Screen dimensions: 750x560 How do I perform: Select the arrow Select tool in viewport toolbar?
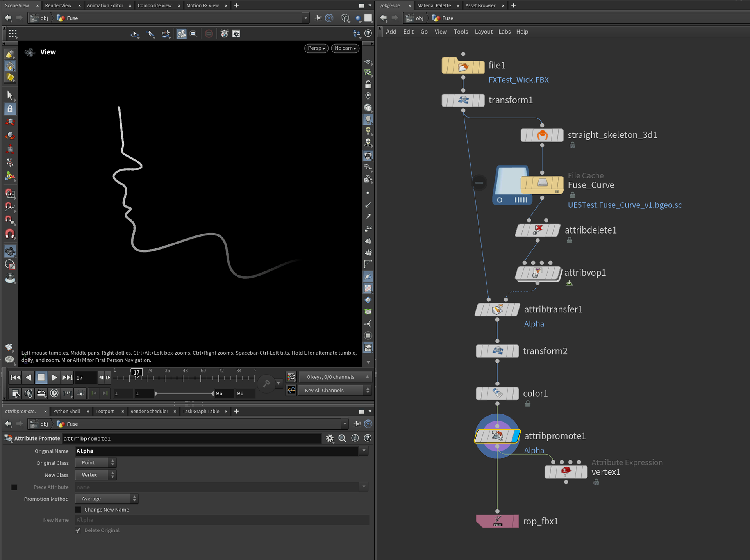(10, 95)
